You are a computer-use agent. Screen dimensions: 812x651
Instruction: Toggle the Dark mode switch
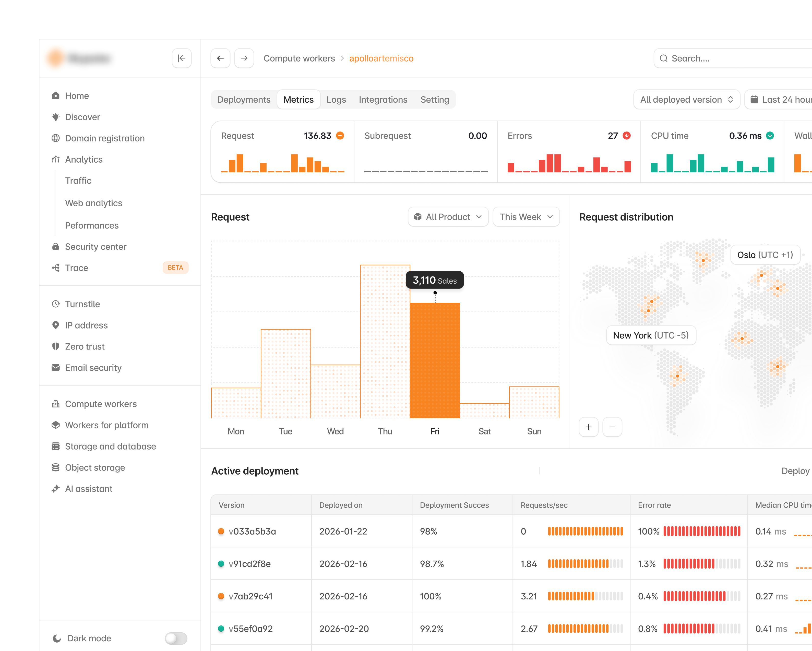tap(176, 638)
